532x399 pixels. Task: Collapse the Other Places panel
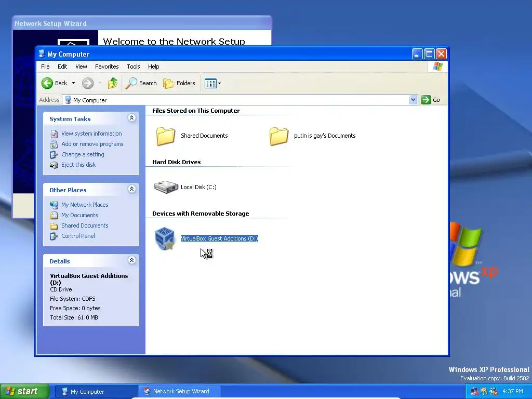(131, 189)
